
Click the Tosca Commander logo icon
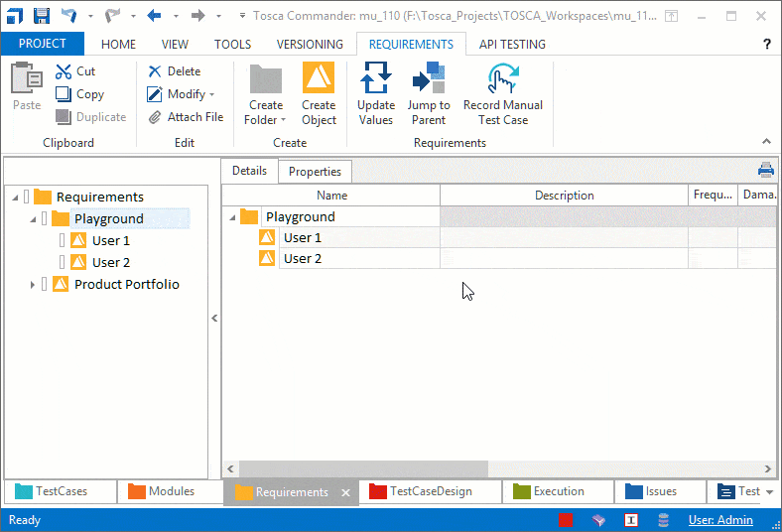(15, 16)
